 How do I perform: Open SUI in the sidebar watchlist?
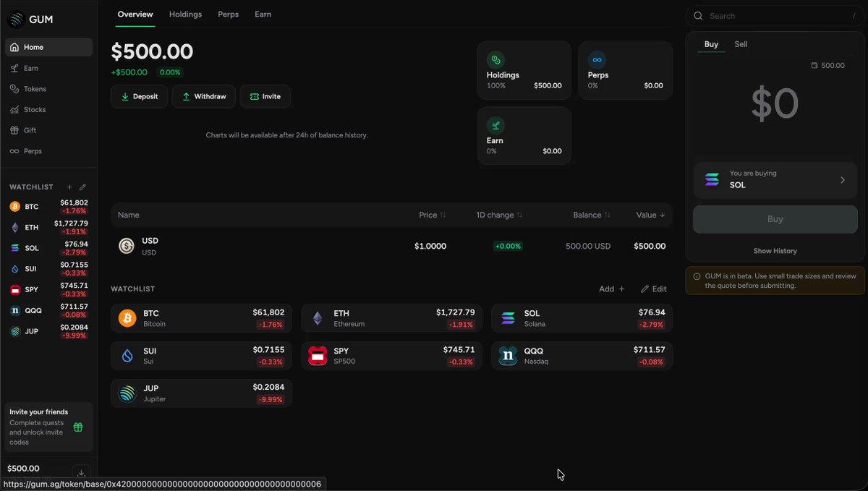coord(48,269)
